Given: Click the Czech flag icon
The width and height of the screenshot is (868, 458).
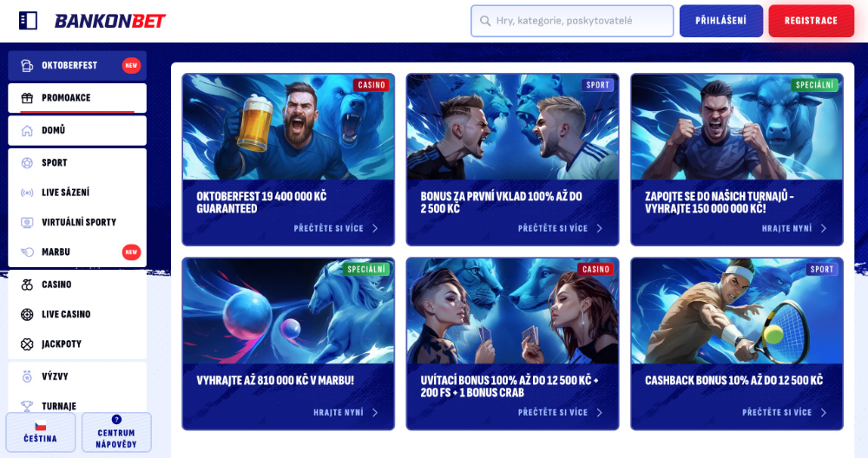Looking at the screenshot, I should 41,427.
